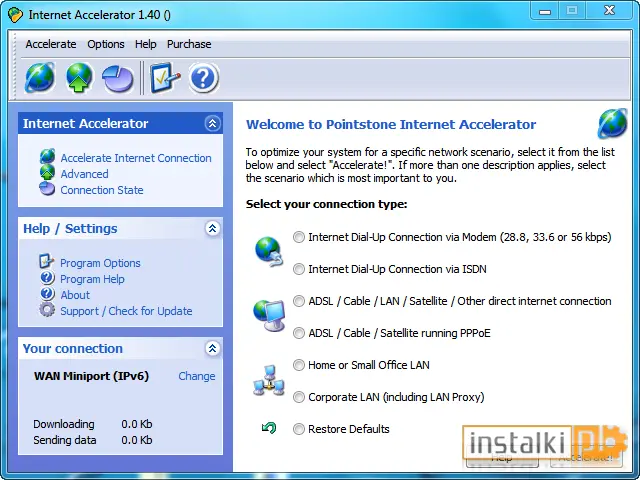Image resolution: width=640 pixels, height=480 pixels.
Task: Collapse the Your connection panel
Action: tap(212, 349)
